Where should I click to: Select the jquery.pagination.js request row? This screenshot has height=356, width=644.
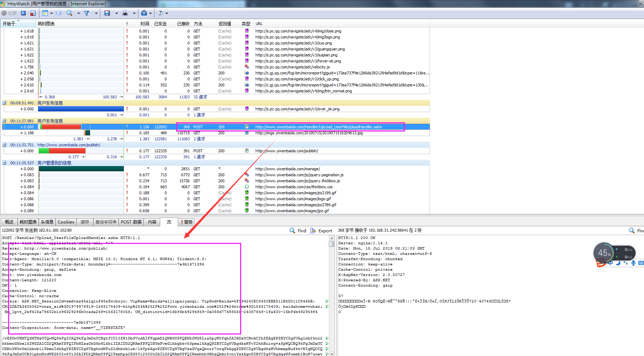pyautogui.click(x=299, y=175)
